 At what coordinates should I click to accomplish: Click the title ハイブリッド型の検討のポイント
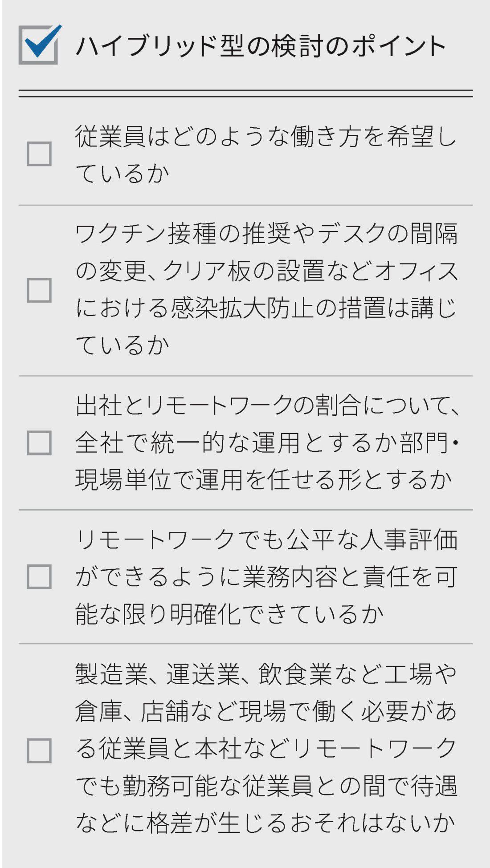pyautogui.click(x=260, y=46)
